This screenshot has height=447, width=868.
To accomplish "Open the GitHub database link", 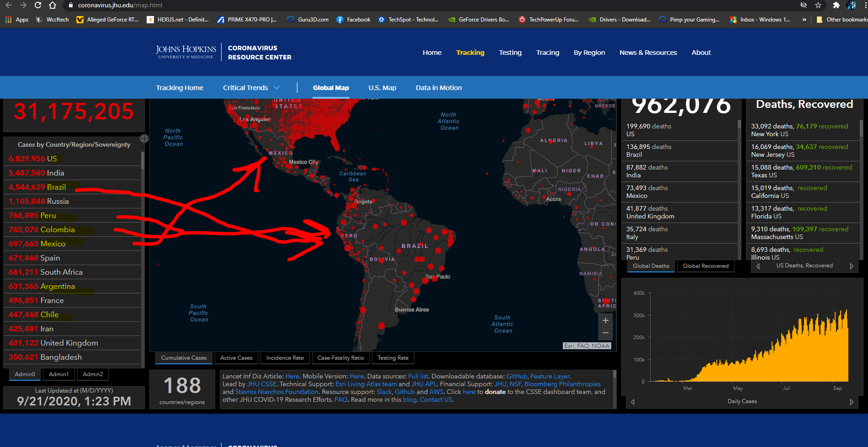I will point(517,376).
